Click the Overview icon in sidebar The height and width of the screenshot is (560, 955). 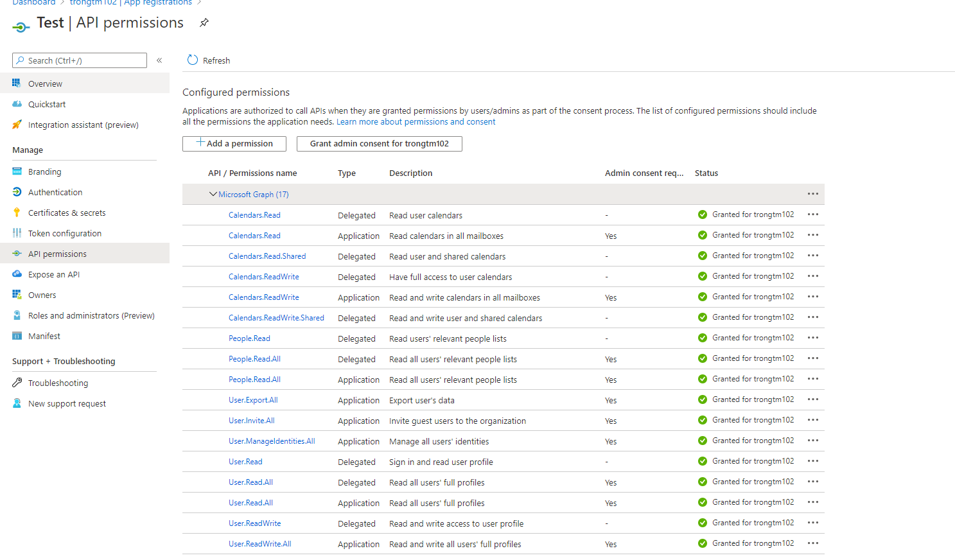(17, 83)
